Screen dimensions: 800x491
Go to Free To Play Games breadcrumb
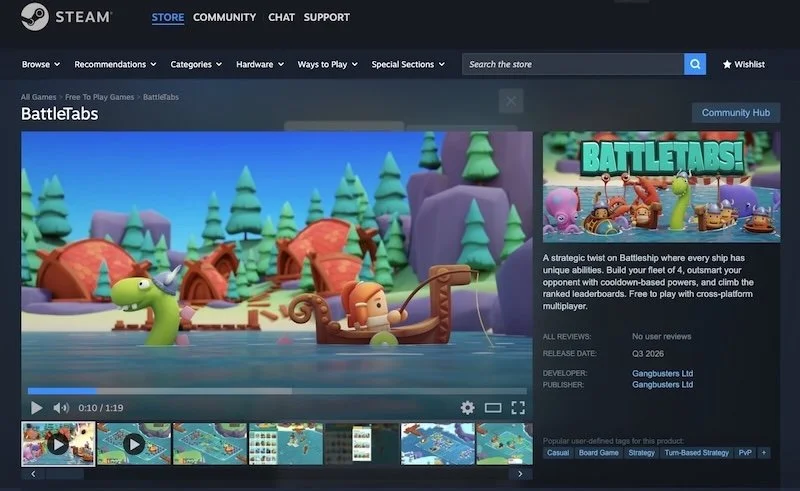pos(99,97)
